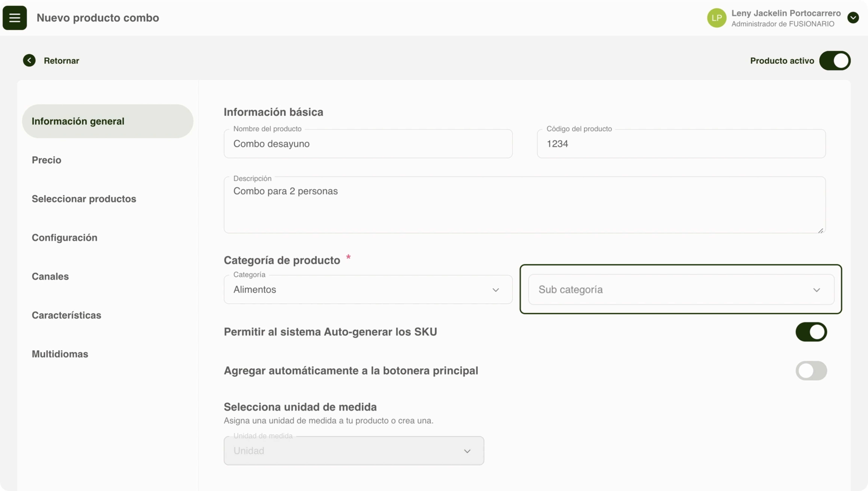
Task: Disable the Producto activo toggle
Action: 835,61
